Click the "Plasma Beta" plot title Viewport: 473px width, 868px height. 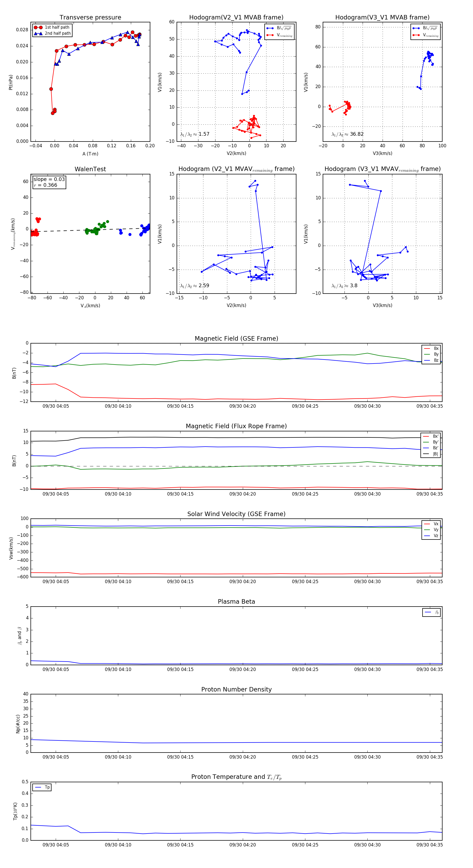(x=236, y=602)
